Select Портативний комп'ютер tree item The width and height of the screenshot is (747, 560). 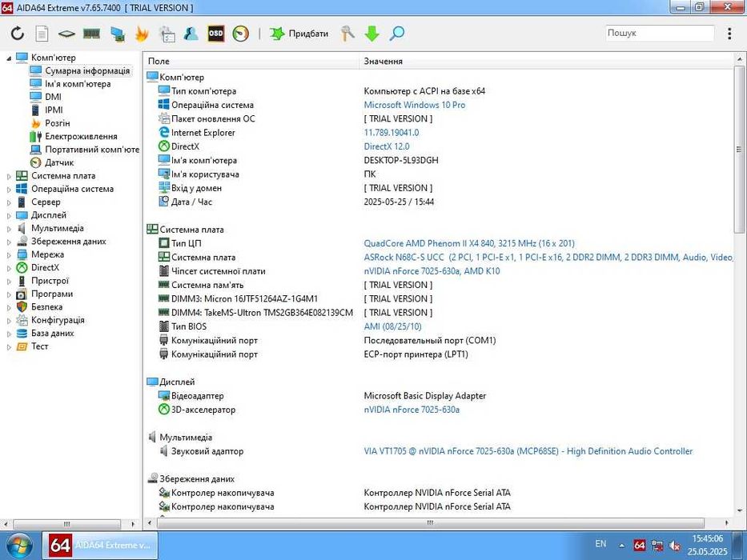(x=92, y=149)
